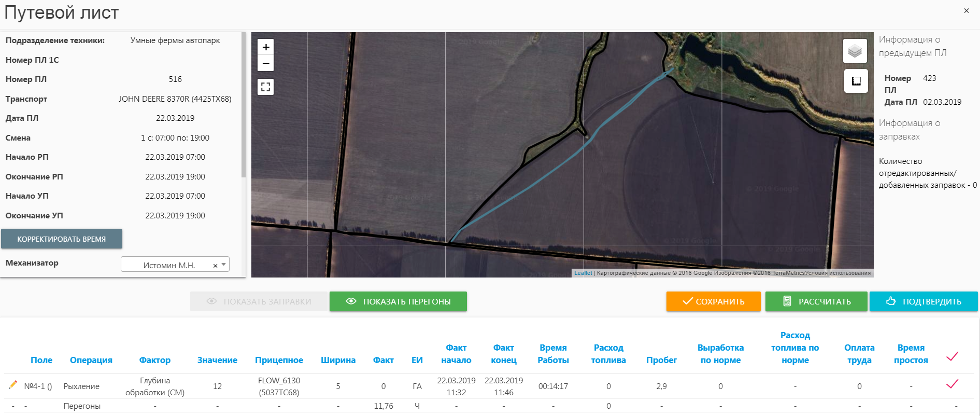Screen dimensions: 980x416
Task: Click the Смена value 1 с: 07:00 по: 19:00
Action: (x=175, y=138)
